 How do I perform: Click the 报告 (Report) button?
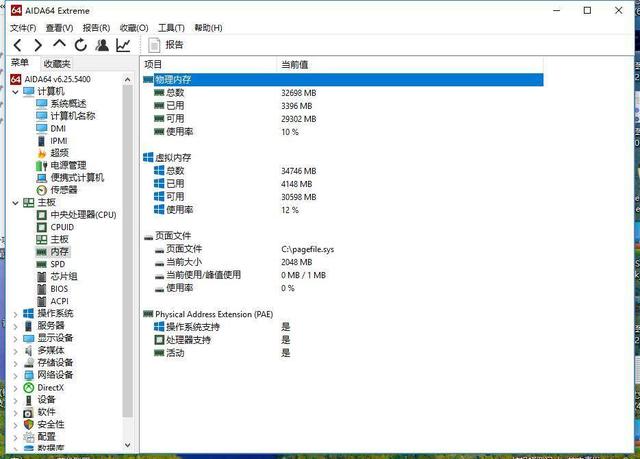(166, 45)
